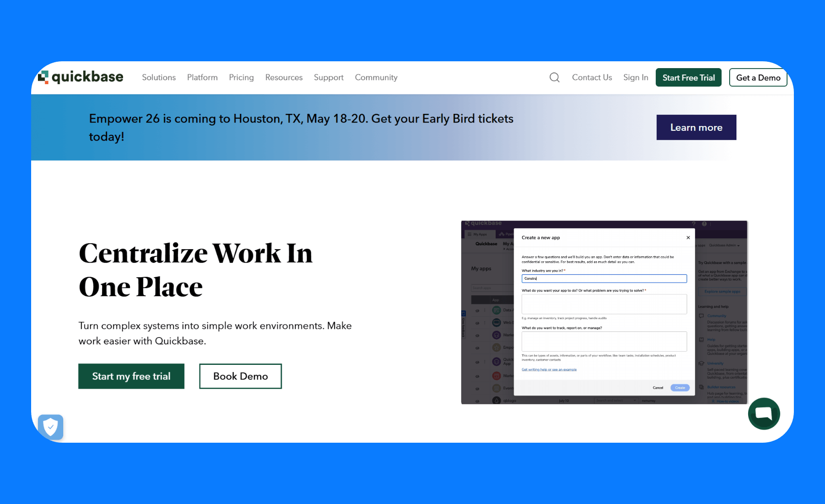Image resolution: width=825 pixels, height=504 pixels.
Task: Focus the Search apps field in preview
Action: [492, 288]
